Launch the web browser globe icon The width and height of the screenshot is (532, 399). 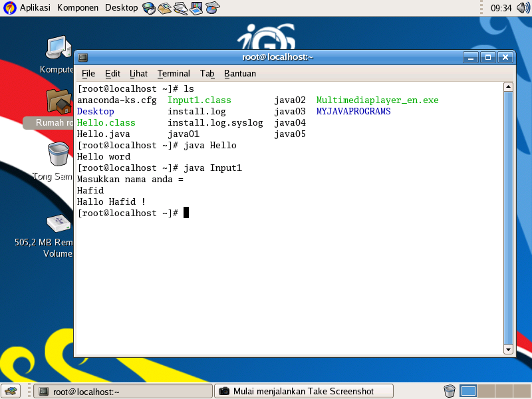[x=148, y=8]
